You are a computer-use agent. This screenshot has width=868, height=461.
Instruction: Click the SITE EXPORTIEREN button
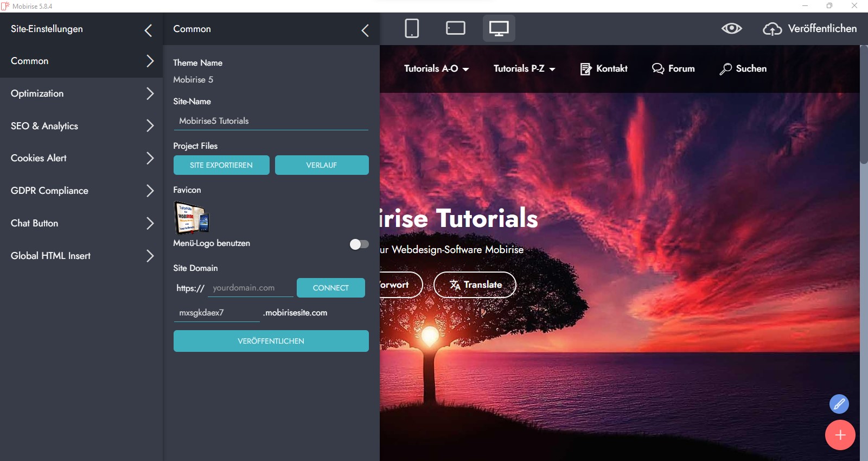[221, 165]
